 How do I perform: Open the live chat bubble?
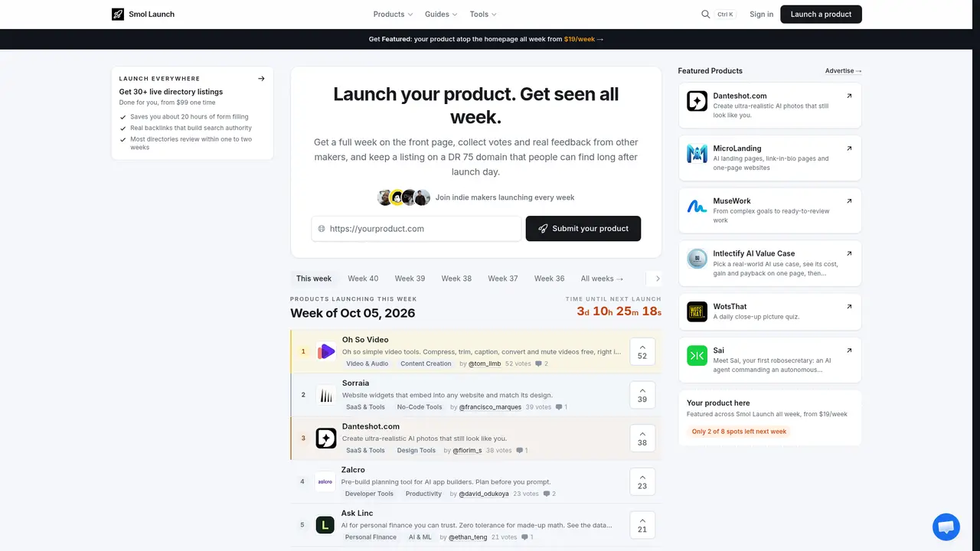click(946, 527)
